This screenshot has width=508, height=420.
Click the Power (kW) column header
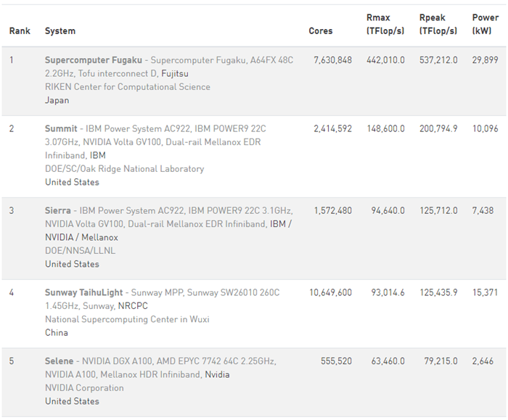coord(485,24)
